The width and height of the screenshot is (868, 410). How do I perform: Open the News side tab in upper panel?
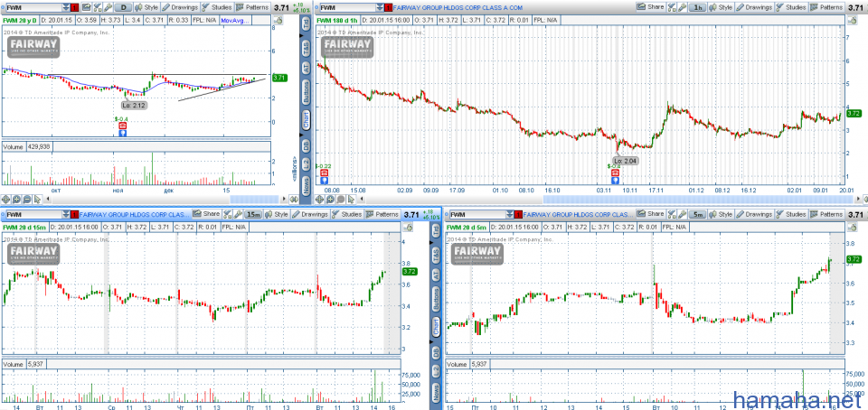pyautogui.click(x=307, y=186)
